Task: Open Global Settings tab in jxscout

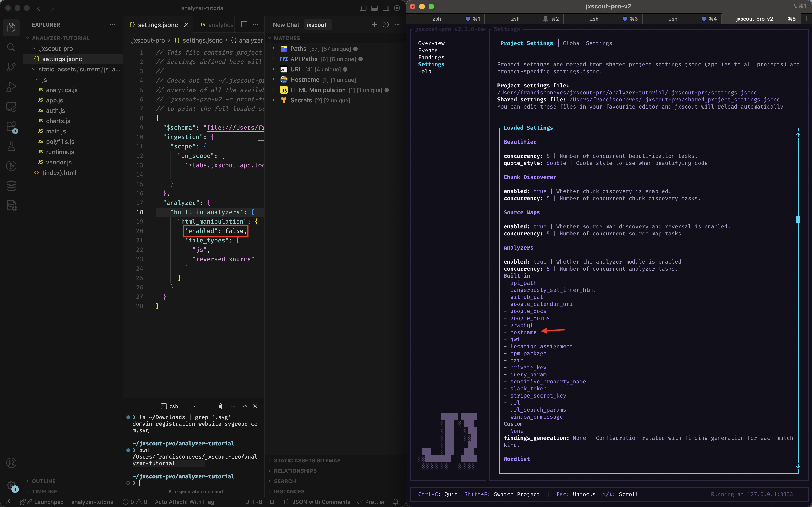Action: click(587, 43)
